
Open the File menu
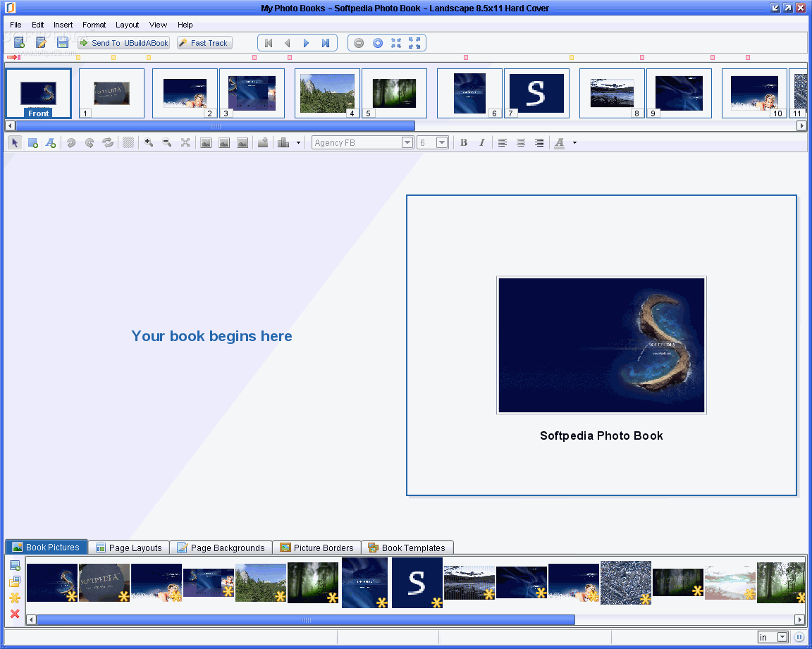click(x=16, y=25)
